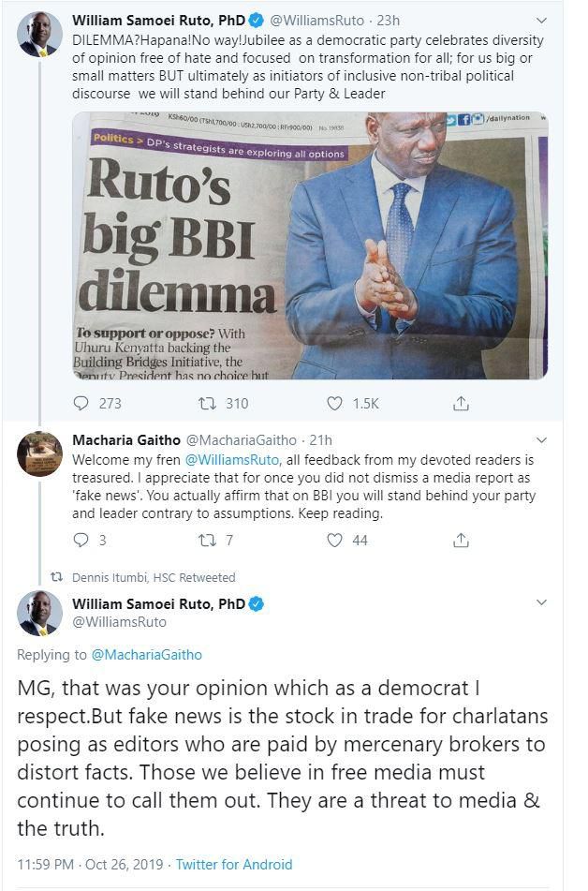This screenshot has width=588, height=891.
Task: Like Macharia Gaitho's reply showing 44
Action: click(x=335, y=541)
